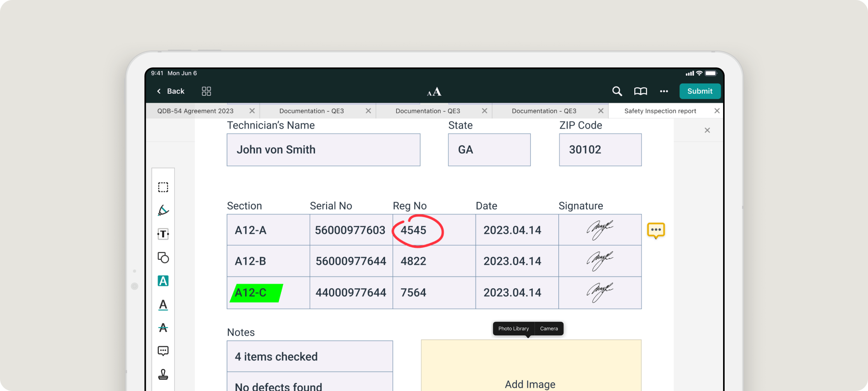Select the marquee selection tool
Viewport: 868px width, 391px height.
click(x=163, y=187)
